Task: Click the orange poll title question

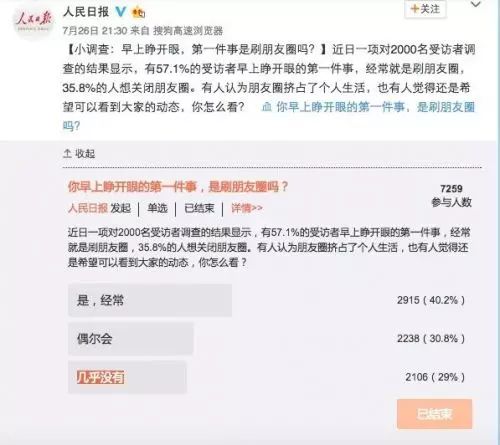Action: tap(178, 187)
